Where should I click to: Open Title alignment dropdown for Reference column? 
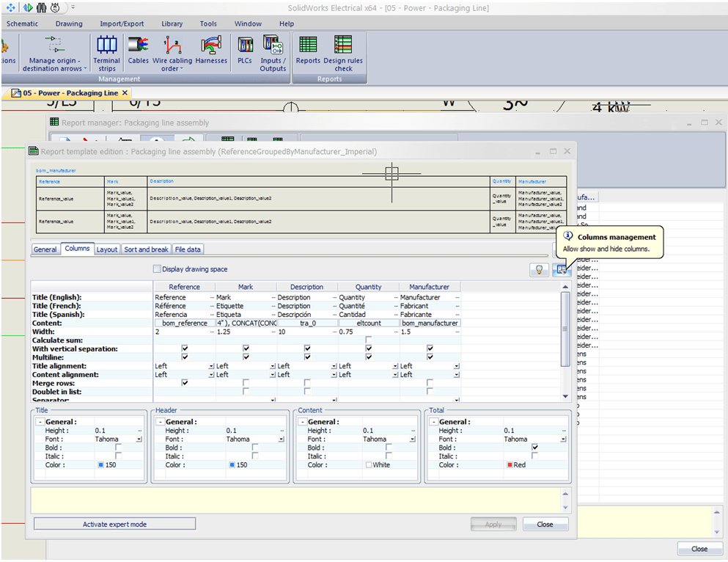tap(211, 366)
